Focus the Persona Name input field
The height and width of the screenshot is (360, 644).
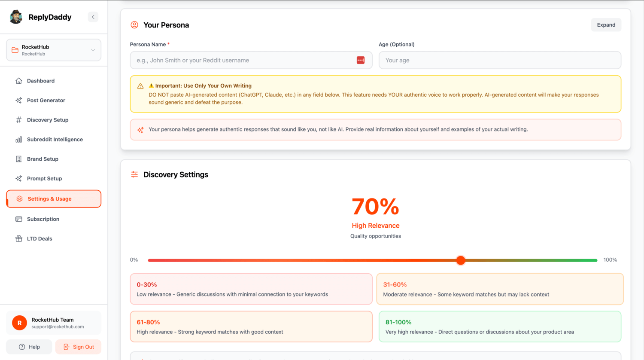(x=251, y=60)
